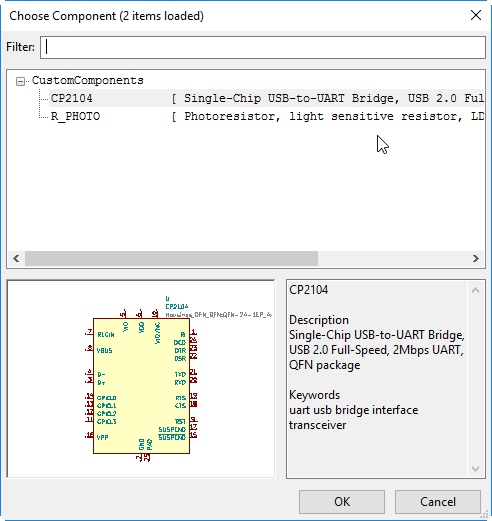This screenshot has height=521, width=492.
Task: Click the CP2104 title in details pane
Action: click(309, 290)
